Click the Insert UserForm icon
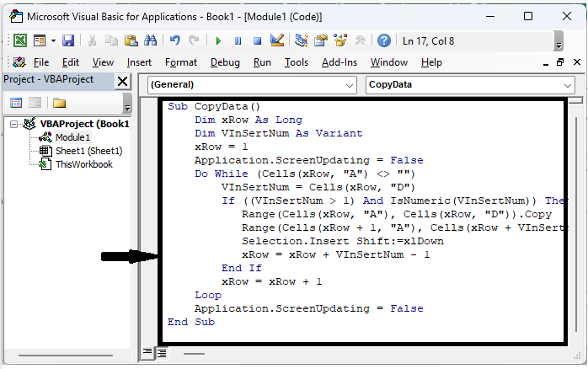The image size is (588, 369). click(40, 40)
